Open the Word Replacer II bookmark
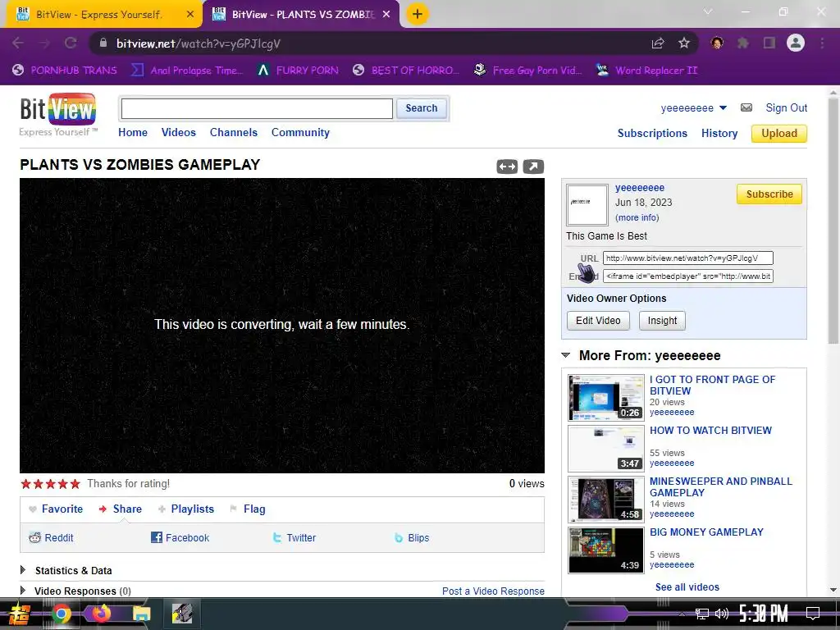Screen dimensions: 840x630 (x=647, y=71)
